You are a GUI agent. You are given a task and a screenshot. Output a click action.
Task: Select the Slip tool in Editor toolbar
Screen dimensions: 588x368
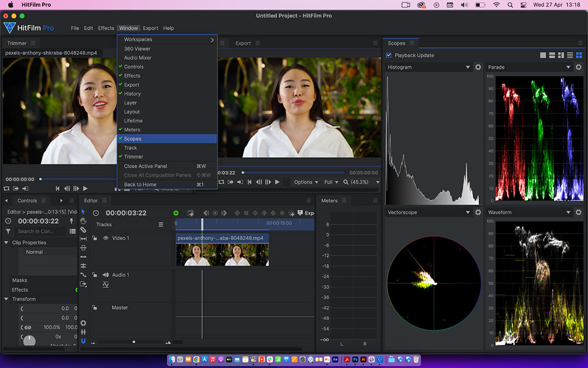coord(83,239)
